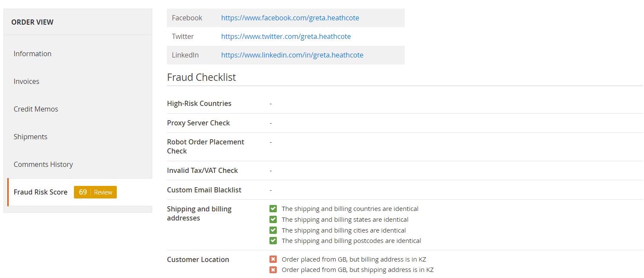This screenshot has height=278, width=644.
Task: Go to the Shipments tab
Action: click(30, 137)
